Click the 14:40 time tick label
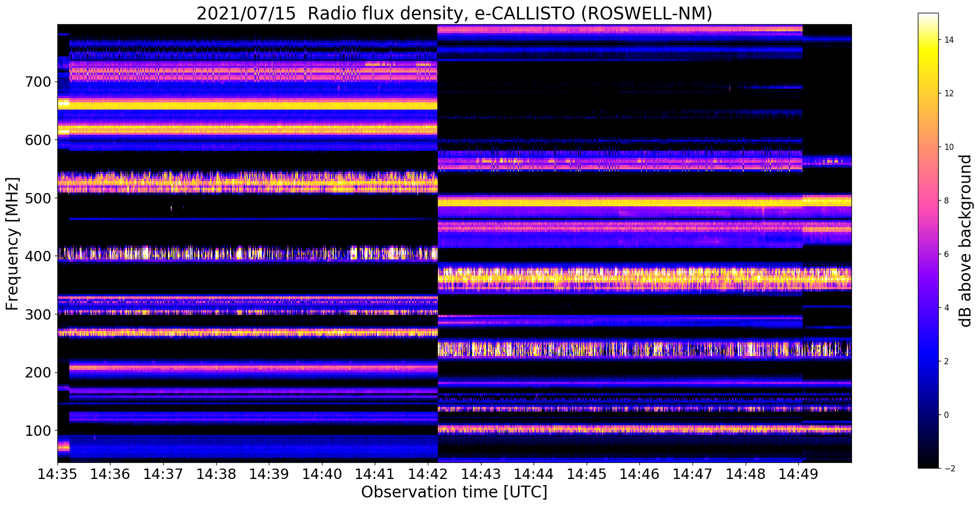This screenshot has height=506, width=980. coord(322,474)
